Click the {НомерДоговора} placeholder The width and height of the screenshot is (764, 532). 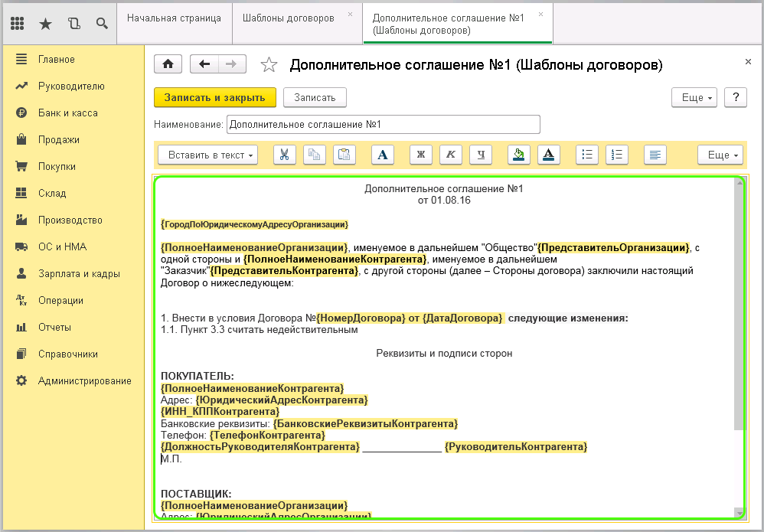(361, 318)
